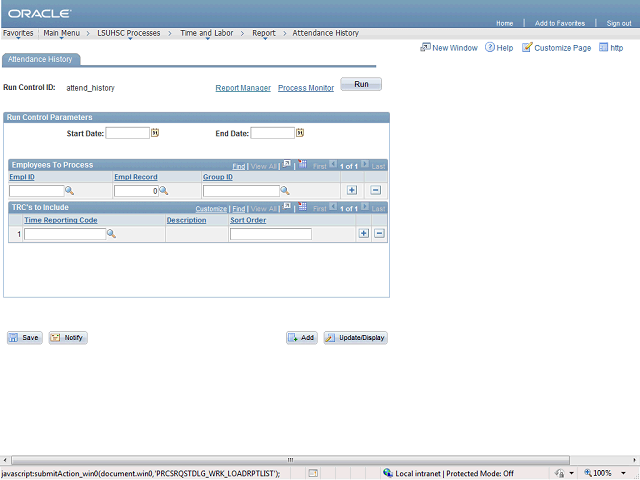
Task: Open the Favorites dropdown menu
Action: tap(17, 33)
